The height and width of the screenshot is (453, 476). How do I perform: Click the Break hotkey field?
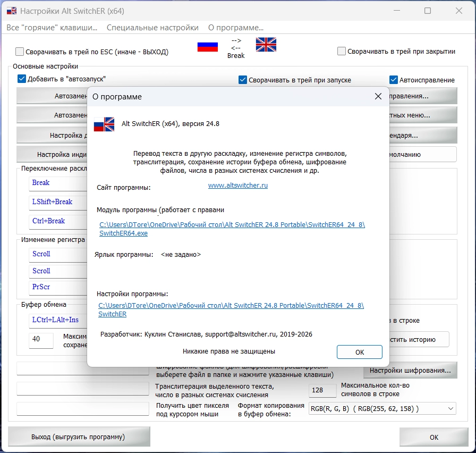(x=58, y=183)
